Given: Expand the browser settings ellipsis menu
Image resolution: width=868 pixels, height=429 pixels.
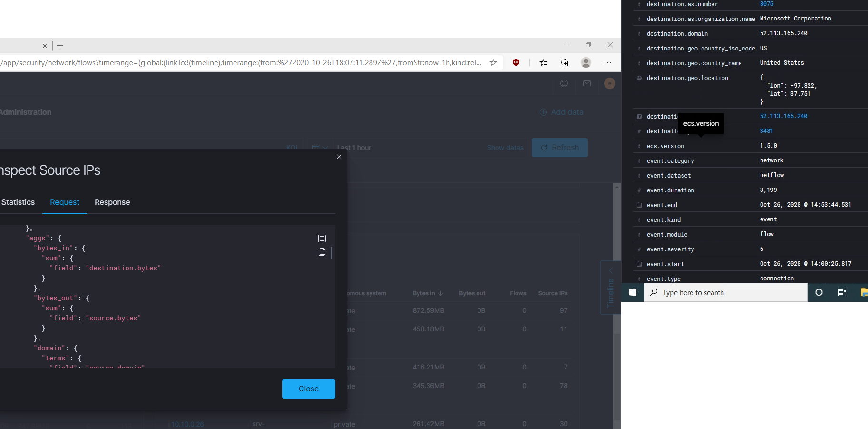Looking at the screenshot, I should (608, 62).
